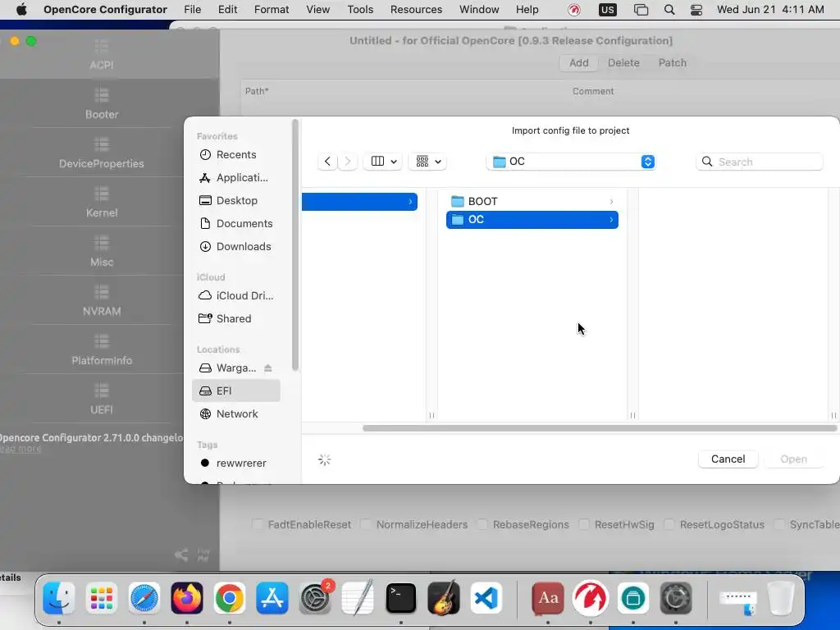The image size is (840, 630).
Task: Open System Settings with badge in Dock
Action: (315, 598)
